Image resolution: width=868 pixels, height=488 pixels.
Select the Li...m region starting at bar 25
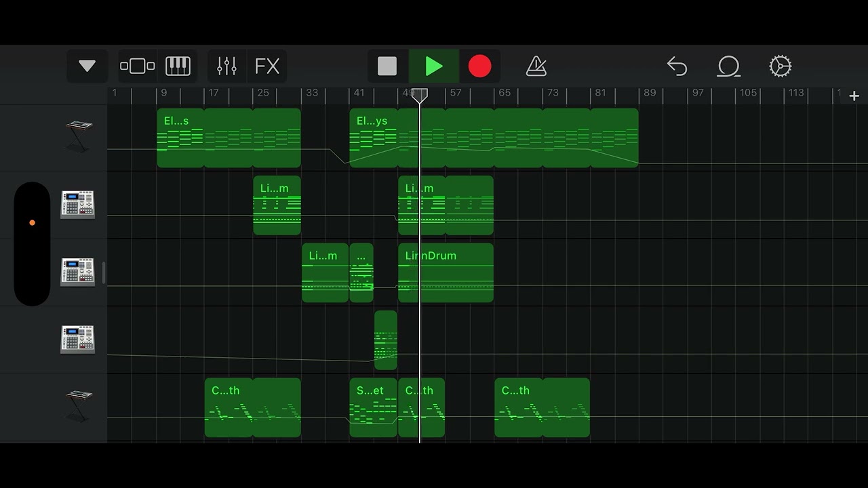coord(277,205)
